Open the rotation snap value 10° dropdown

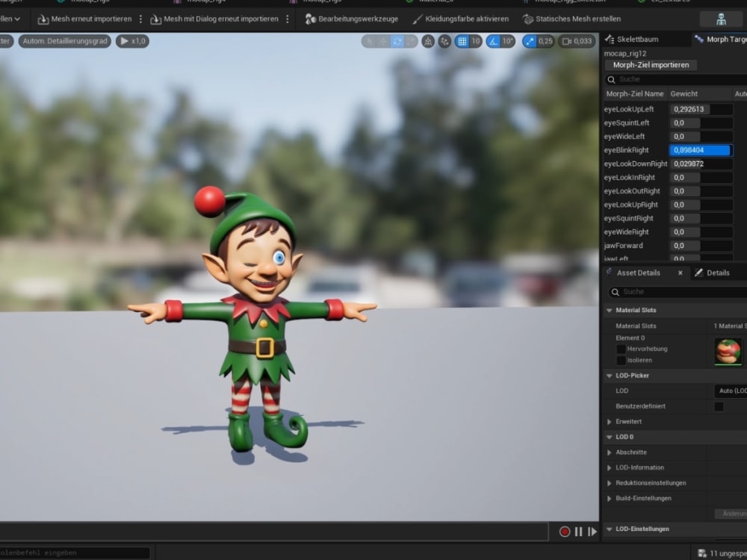pyautogui.click(x=508, y=41)
